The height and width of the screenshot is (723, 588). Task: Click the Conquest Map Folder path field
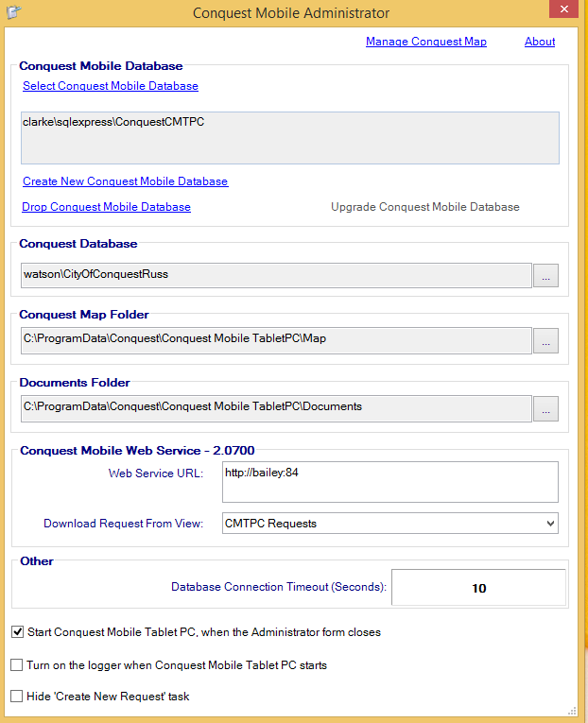(276, 341)
